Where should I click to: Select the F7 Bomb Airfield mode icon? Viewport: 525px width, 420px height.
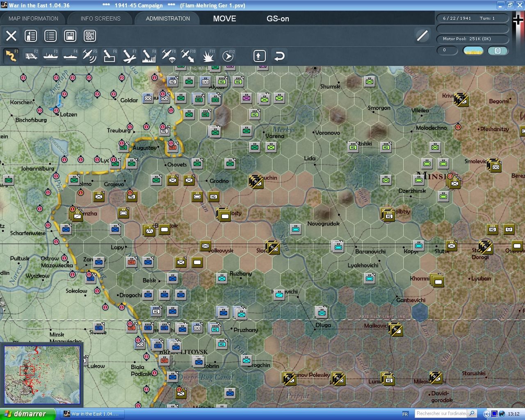[129, 56]
